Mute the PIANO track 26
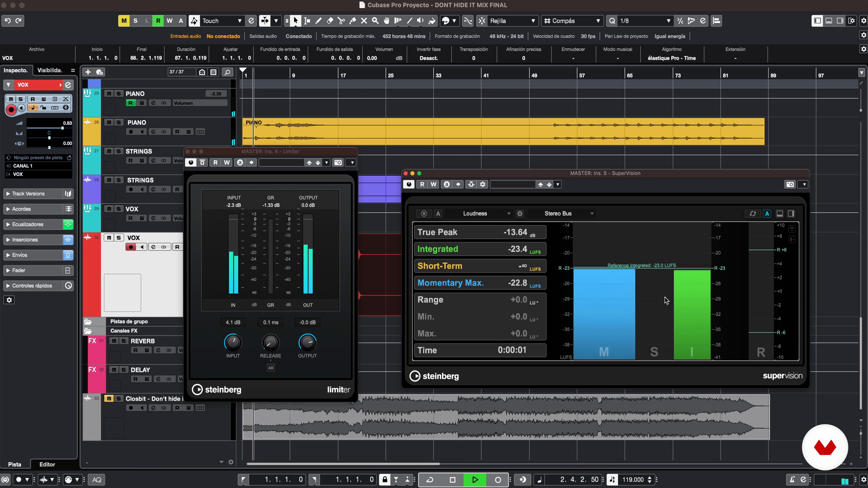868x488 pixels. point(108,123)
